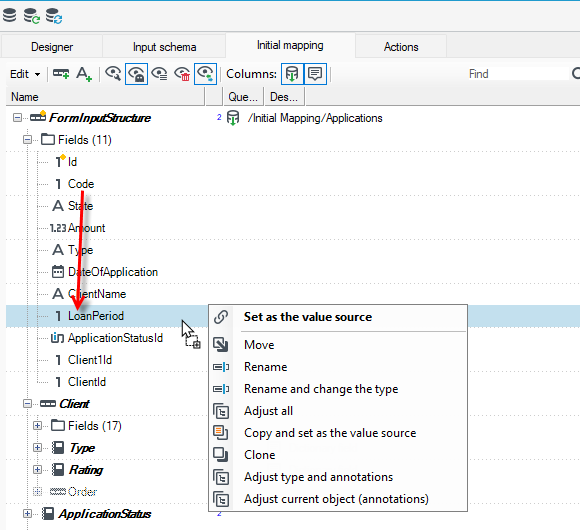Image resolution: width=580 pixels, height=530 pixels.
Task: Click the calendar icon beside DateOfApplication
Action: [x=58, y=272]
